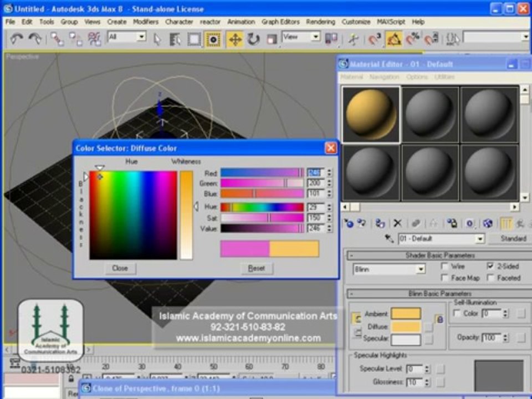
Task: Click Close button in Color Selector
Action: pyautogui.click(x=120, y=268)
